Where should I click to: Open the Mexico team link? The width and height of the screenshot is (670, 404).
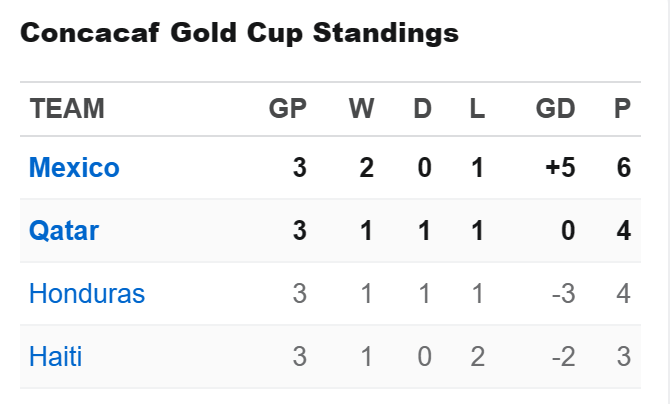point(74,168)
